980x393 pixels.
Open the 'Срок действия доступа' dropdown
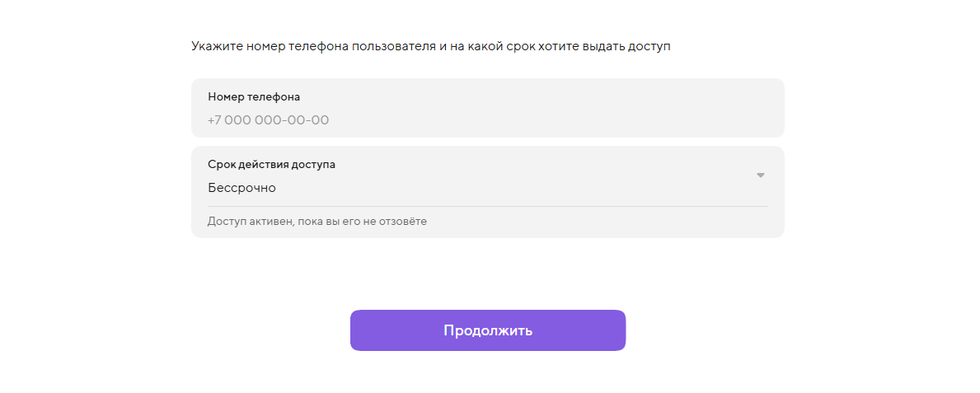click(486, 176)
